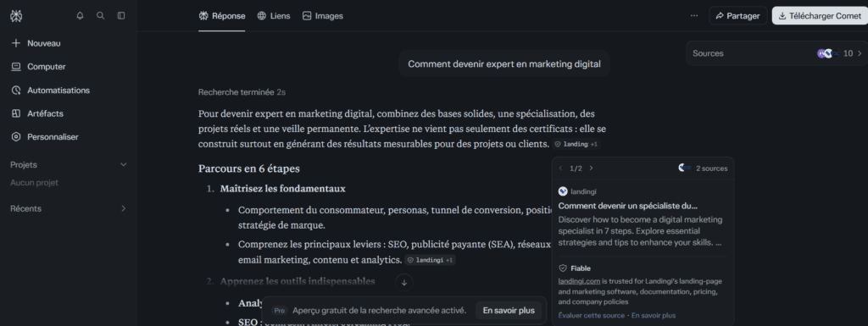Image resolution: width=868 pixels, height=326 pixels.
Task: Click the Partager button
Action: [x=738, y=16]
